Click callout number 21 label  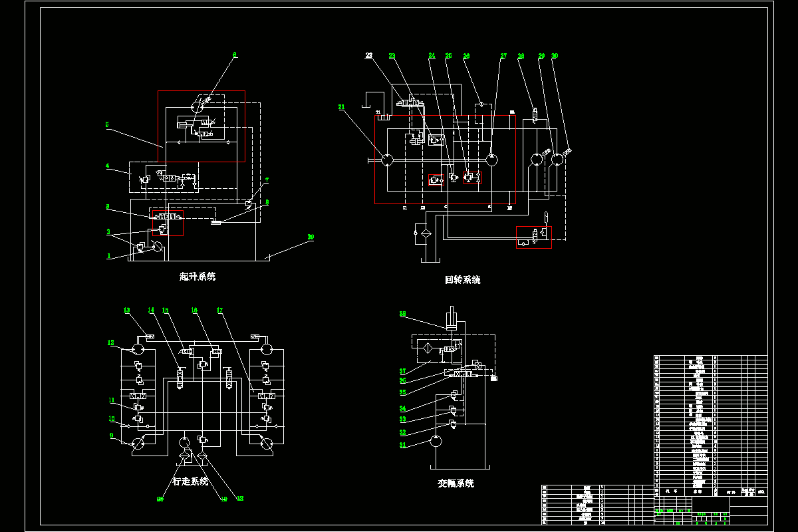click(x=342, y=106)
